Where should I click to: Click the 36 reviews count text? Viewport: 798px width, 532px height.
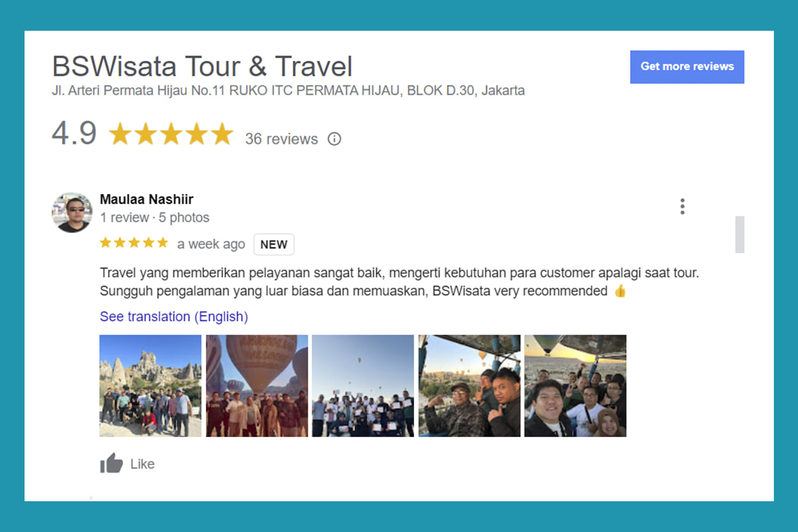(x=281, y=139)
